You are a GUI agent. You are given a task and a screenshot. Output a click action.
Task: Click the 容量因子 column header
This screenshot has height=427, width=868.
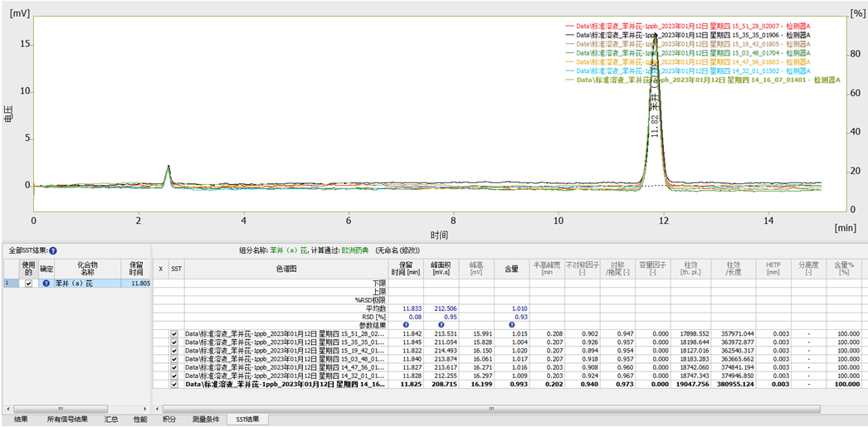tap(653, 269)
